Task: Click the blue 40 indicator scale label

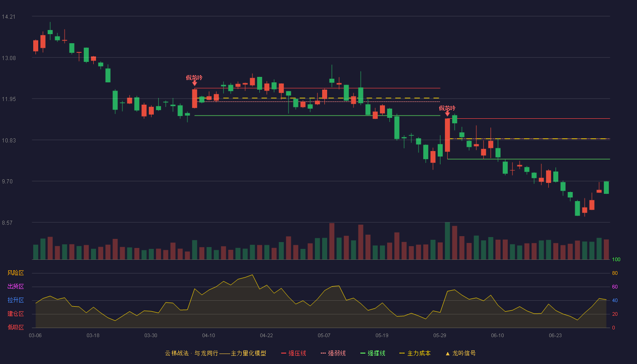Action: [615, 300]
